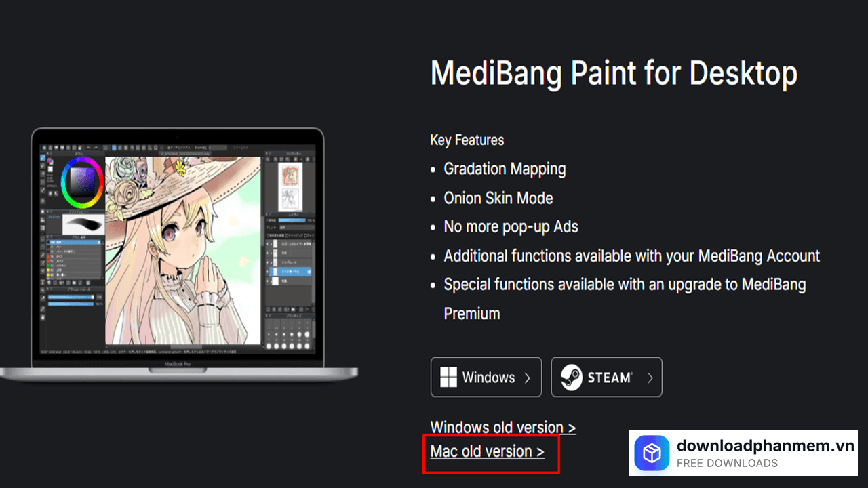Click the layer opacity slider in the layers panel
The height and width of the screenshot is (488, 868).
coord(292,220)
